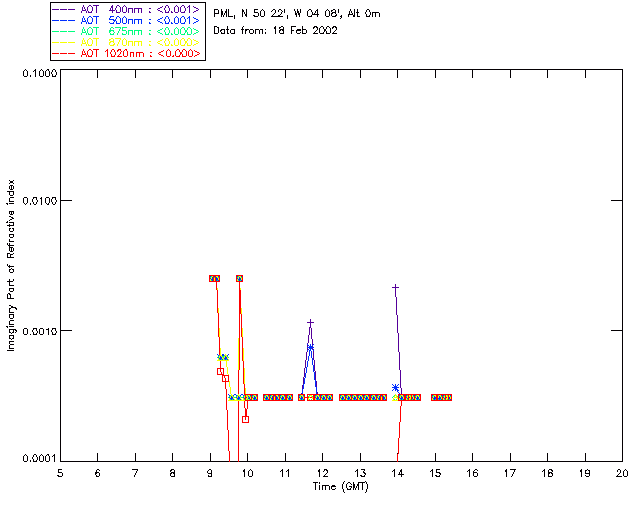Click x-axis tick label 20
Image resolution: width=640 pixels, height=512 pixels.
coord(622,473)
